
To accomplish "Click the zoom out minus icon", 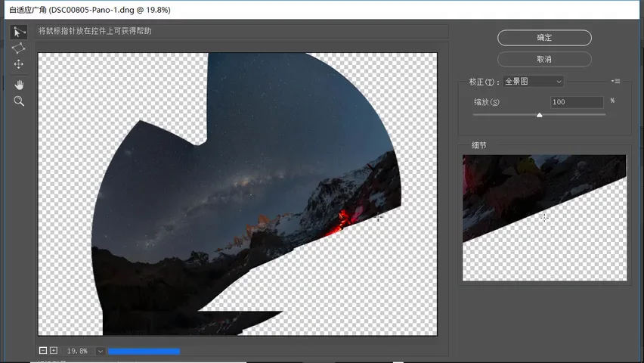I will point(43,350).
